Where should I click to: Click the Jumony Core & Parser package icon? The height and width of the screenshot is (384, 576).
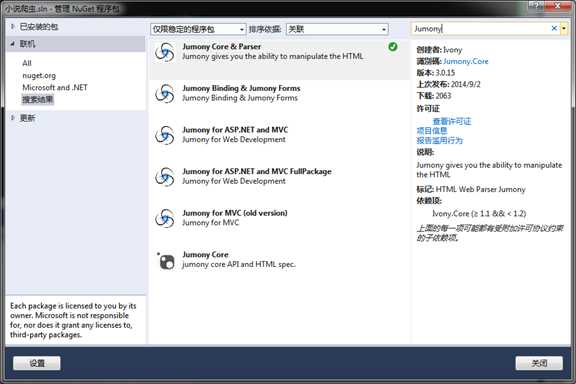pyautogui.click(x=165, y=52)
